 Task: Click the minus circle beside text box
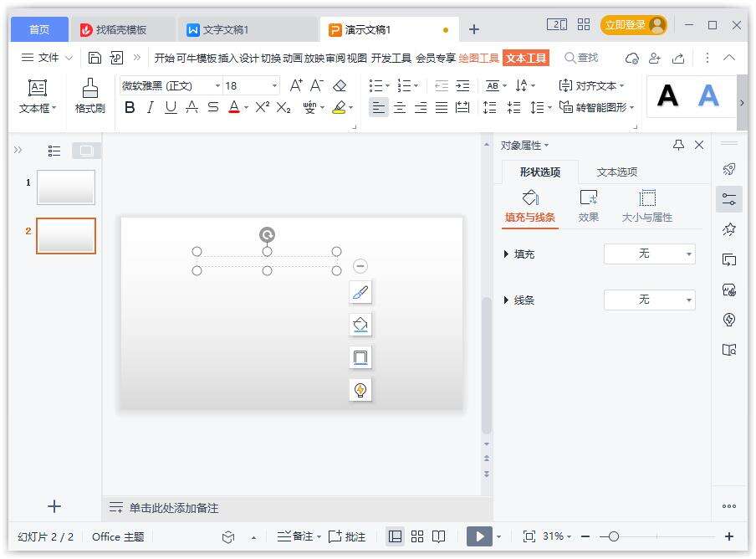[x=360, y=266]
